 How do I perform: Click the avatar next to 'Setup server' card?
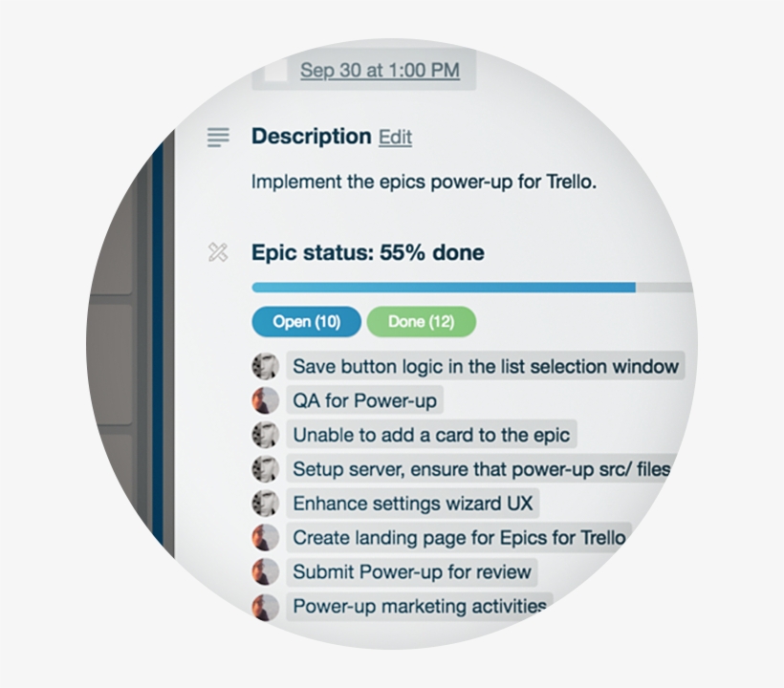point(265,469)
